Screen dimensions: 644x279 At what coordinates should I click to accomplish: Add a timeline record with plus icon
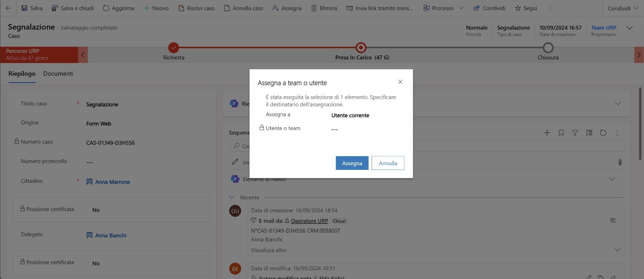click(547, 133)
